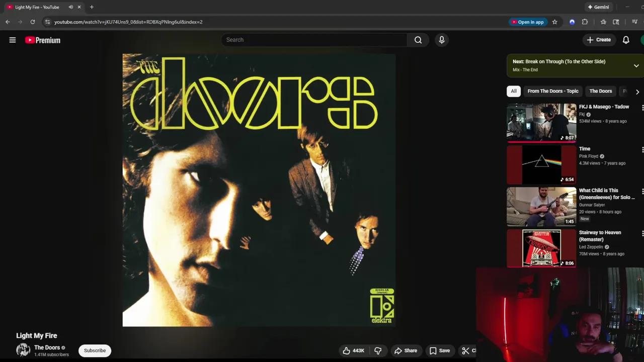Open the Stairway to Heaven video thumbnail
The image size is (644, 362).
(x=541, y=248)
